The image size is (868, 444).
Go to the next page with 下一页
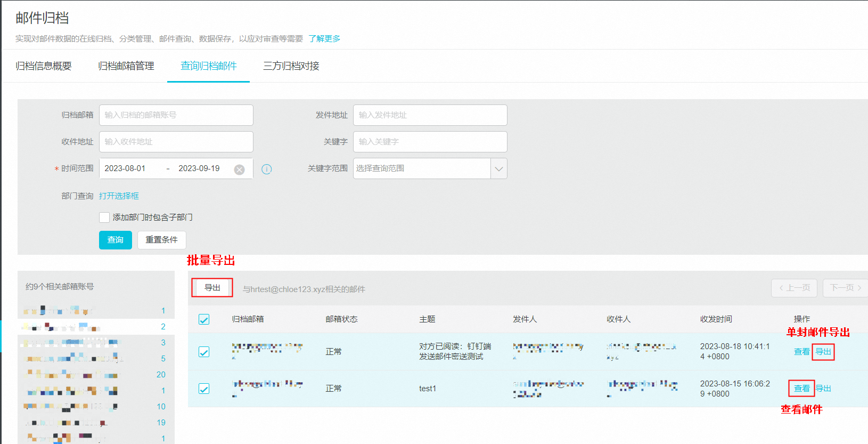tap(845, 288)
